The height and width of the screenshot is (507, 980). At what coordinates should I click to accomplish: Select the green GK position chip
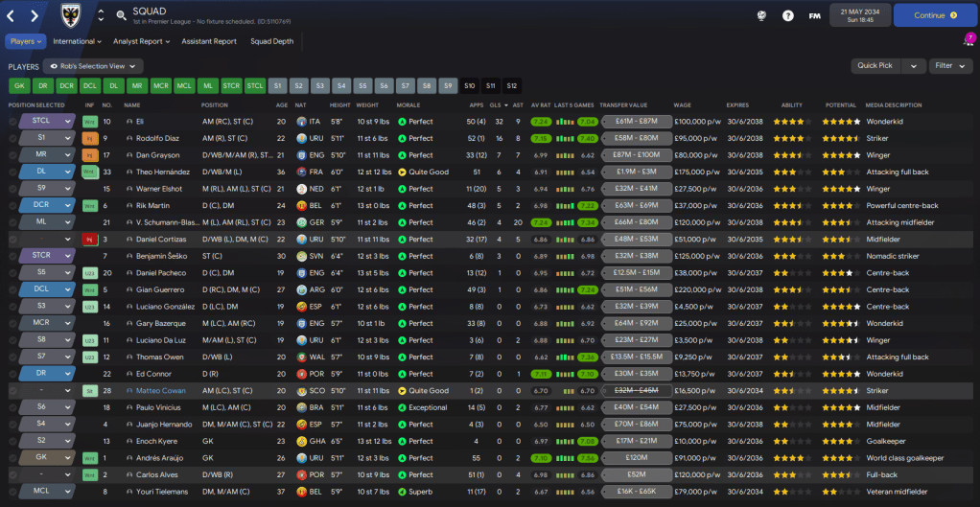(19, 85)
